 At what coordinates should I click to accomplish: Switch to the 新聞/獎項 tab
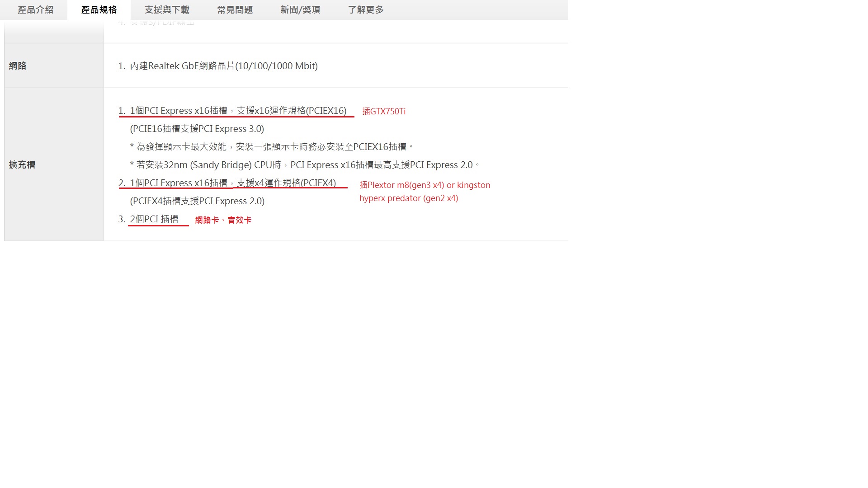click(x=300, y=9)
